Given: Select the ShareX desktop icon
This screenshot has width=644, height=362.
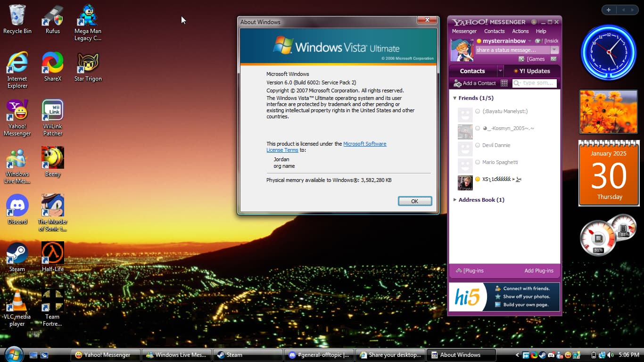Looking at the screenshot, I should (53, 66).
